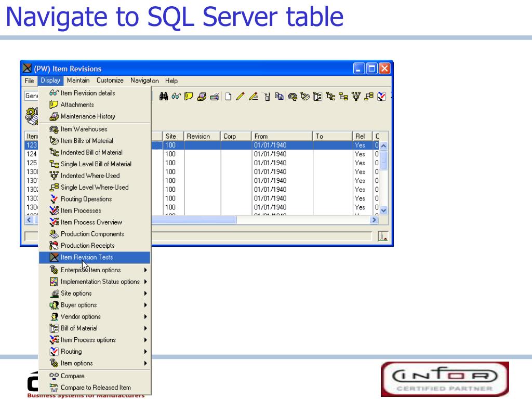Click the binoculars Find icon in toolbar

click(x=164, y=96)
